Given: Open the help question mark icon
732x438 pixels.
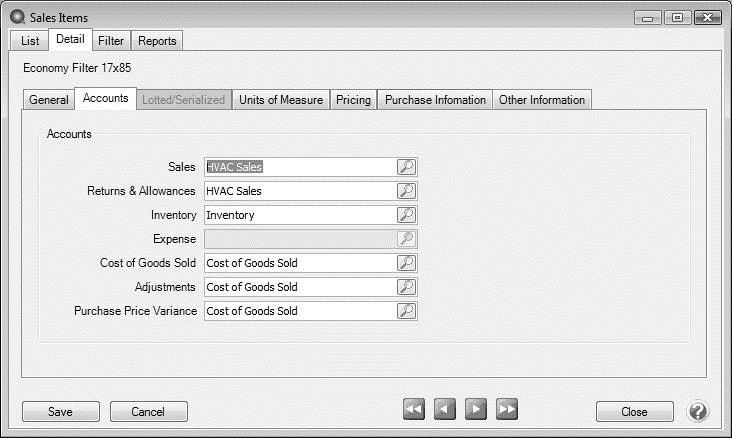Looking at the screenshot, I should (x=697, y=411).
